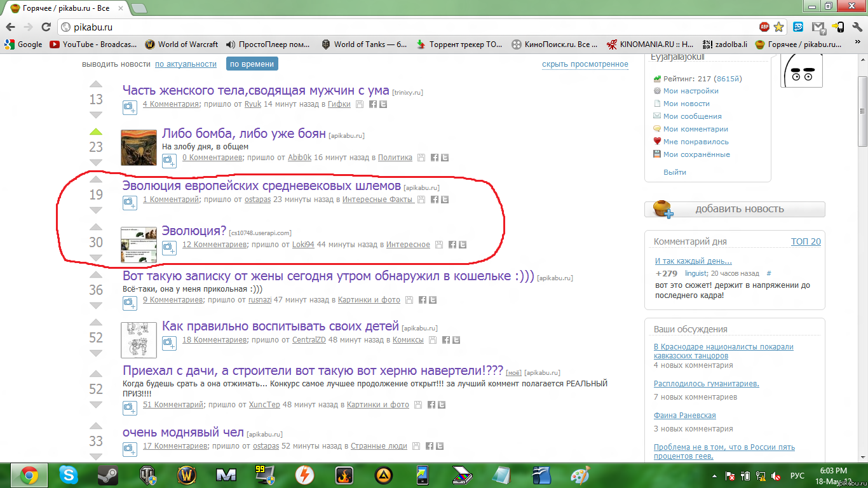Share 'Эволюция?' post on Facebook
This screenshot has width=868, height=488.
[452, 245]
